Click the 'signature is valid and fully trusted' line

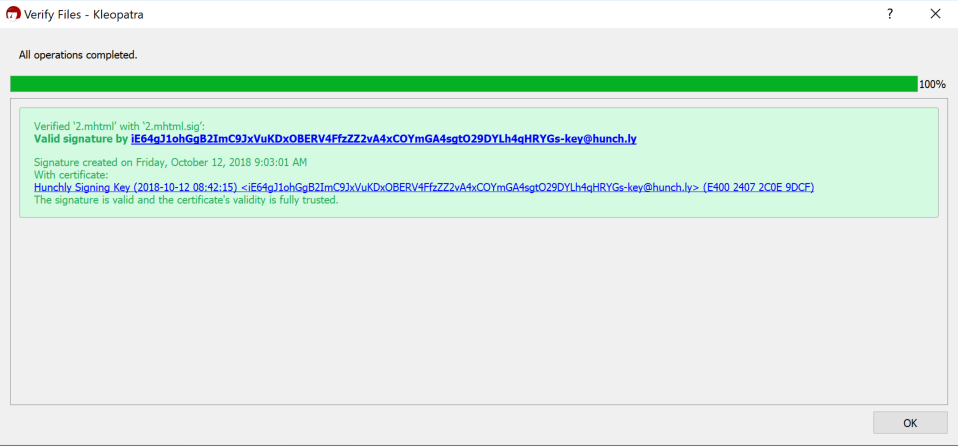pos(186,200)
